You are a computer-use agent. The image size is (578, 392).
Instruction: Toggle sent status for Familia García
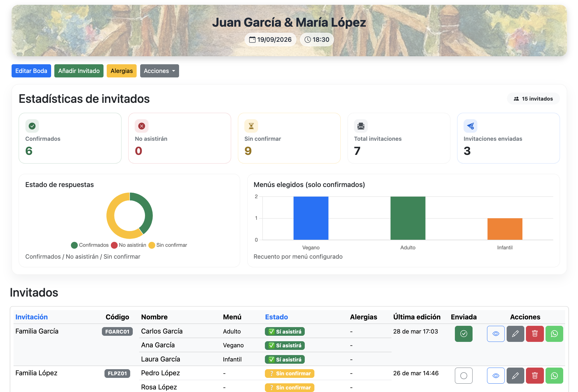pos(464,334)
